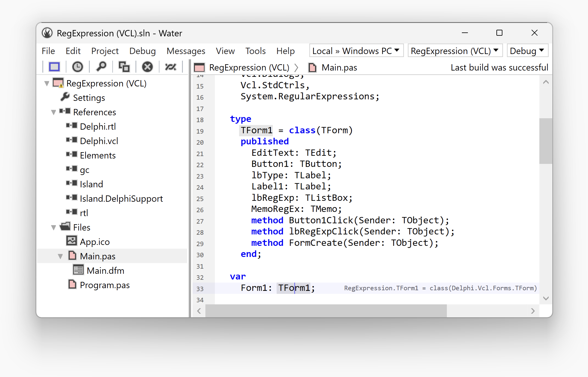Collapse the References tree section

53,112
